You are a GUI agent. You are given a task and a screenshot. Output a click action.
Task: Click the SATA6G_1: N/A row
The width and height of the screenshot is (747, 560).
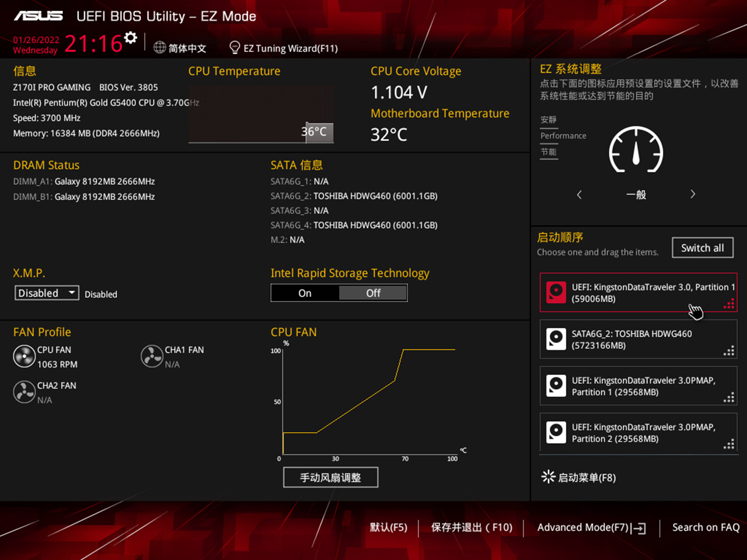[299, 181]
